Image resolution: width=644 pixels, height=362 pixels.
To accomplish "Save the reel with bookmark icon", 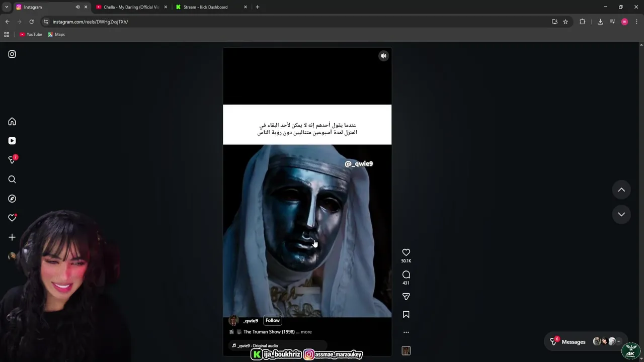I will [x=406, y=314].
